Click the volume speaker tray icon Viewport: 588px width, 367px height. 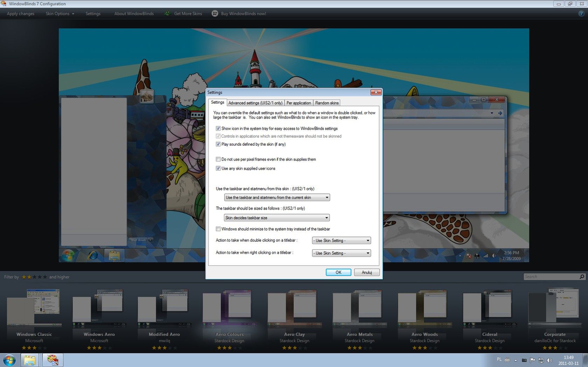pos(549,360)
